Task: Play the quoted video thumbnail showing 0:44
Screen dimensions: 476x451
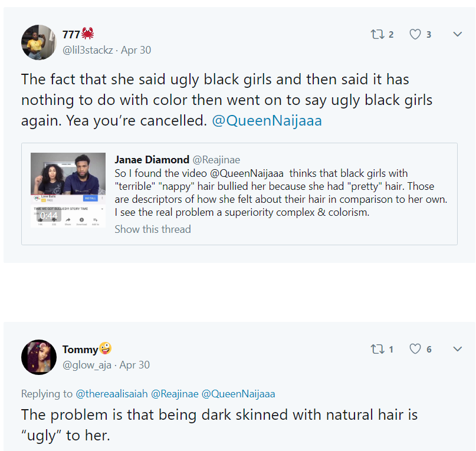Action: click(68, 190)
